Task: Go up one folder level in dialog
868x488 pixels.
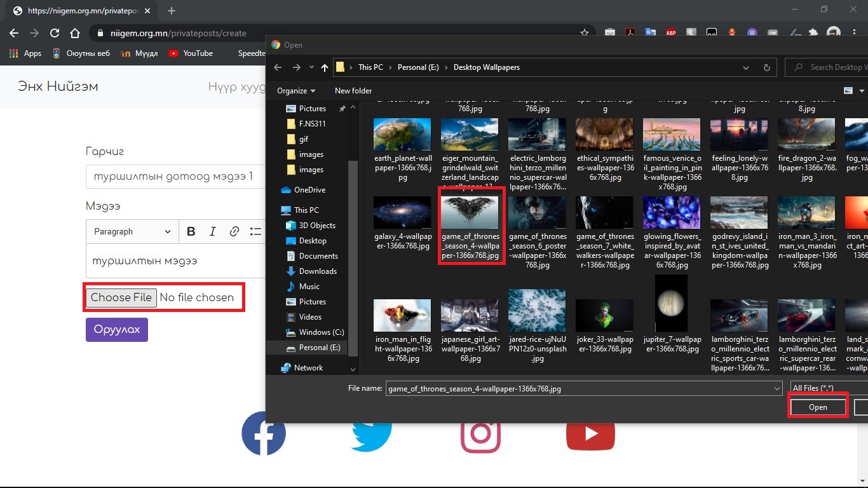Action: pos(325,67)
